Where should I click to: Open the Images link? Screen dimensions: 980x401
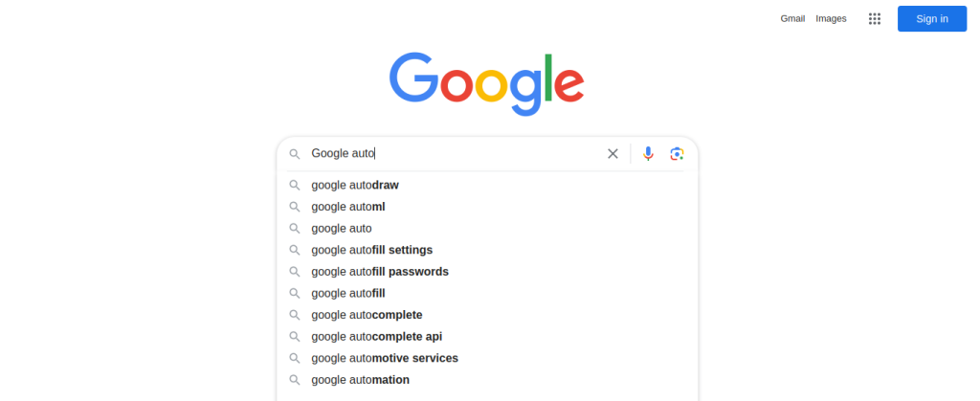[x=831, y=19]
